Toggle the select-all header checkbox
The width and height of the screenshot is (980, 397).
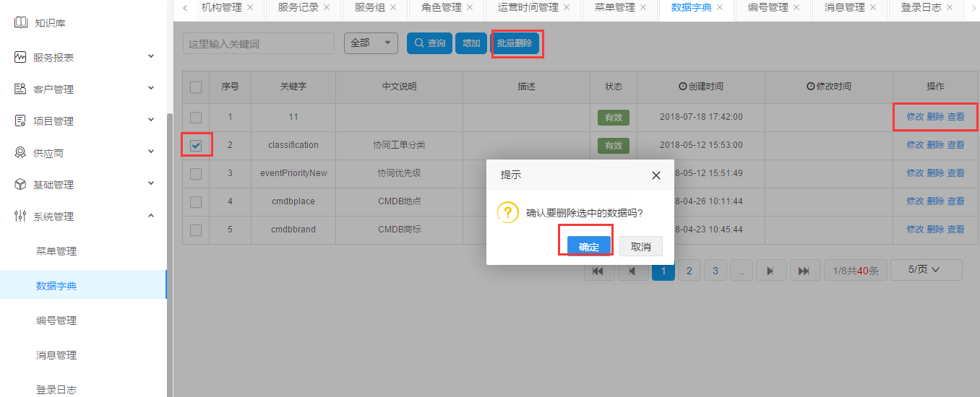point(196,87)
